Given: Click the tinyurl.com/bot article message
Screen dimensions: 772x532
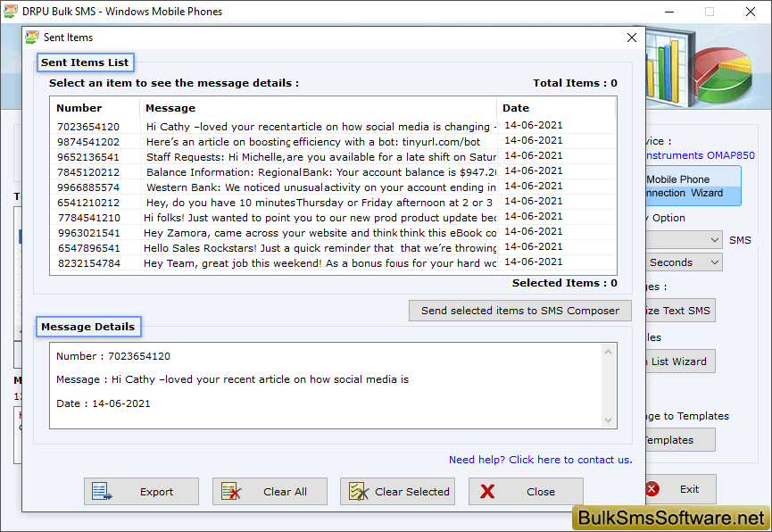Looking at the screenshot, I should 313,142.
